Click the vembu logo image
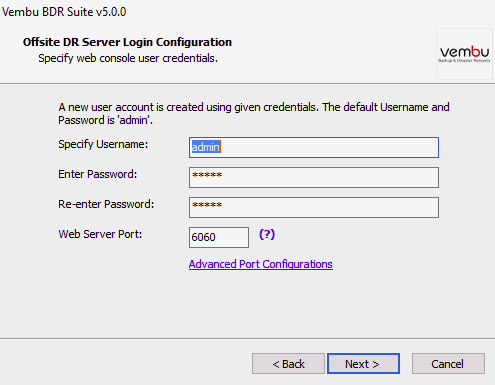Image resolution: width=495 pixels, height=385 pixels. pos(464,54)
